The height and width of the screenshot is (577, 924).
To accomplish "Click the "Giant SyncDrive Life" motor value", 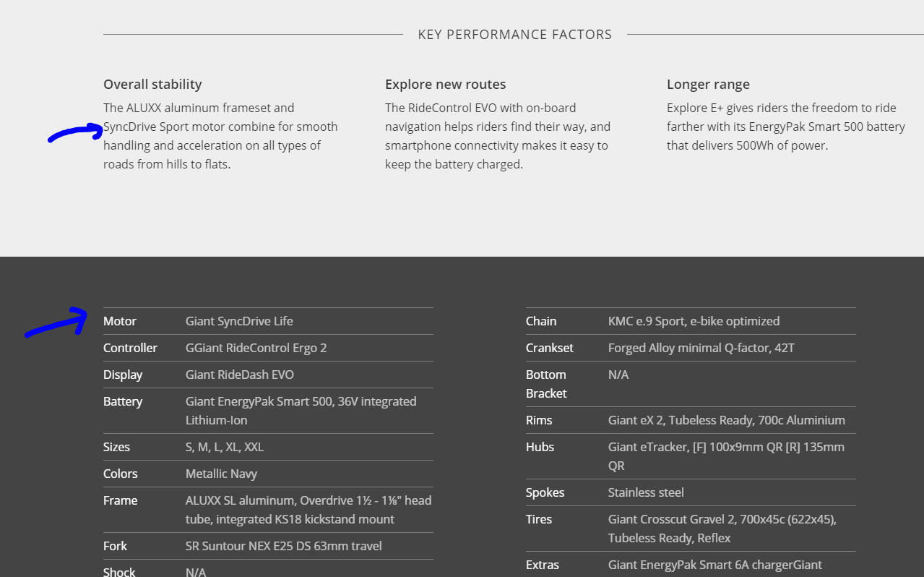I will [x=239, y=321].
